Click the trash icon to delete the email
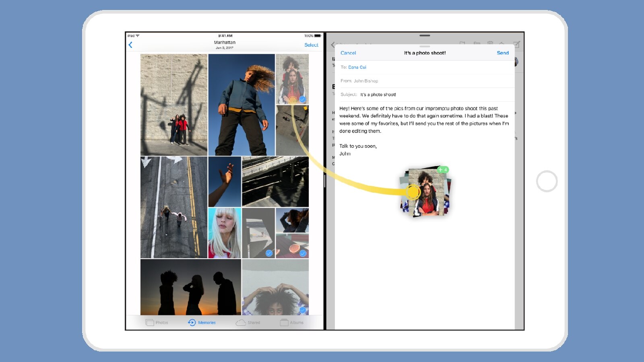Screen dimensions: 644x362 [x=490, y=43]
